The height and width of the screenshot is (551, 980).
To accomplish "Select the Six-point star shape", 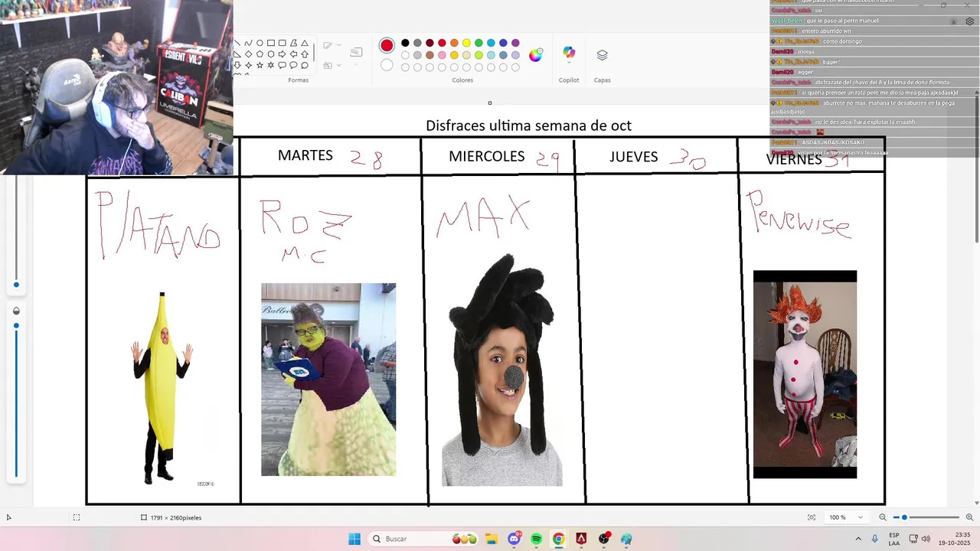I will coord(271,65).
